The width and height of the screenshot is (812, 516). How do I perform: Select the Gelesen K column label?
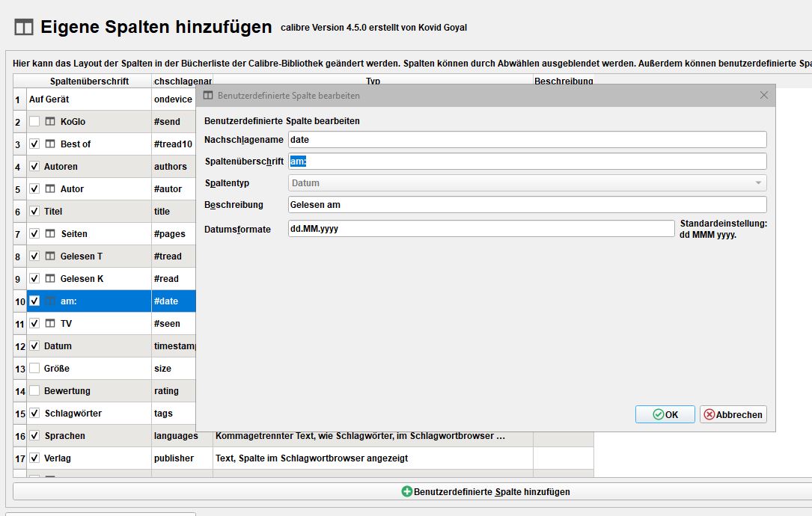point(82,278)
